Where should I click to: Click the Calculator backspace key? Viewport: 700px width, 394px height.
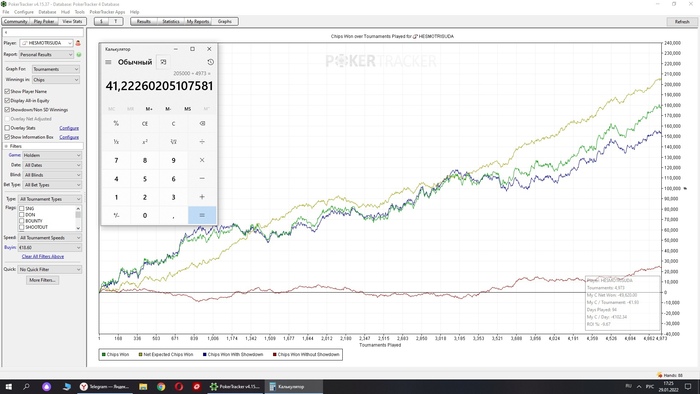[202, 124]
